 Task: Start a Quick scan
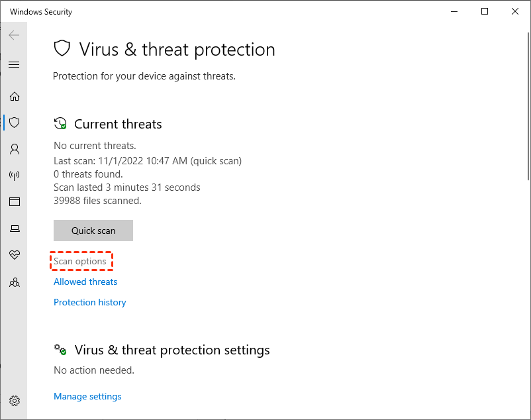point(93,231)
